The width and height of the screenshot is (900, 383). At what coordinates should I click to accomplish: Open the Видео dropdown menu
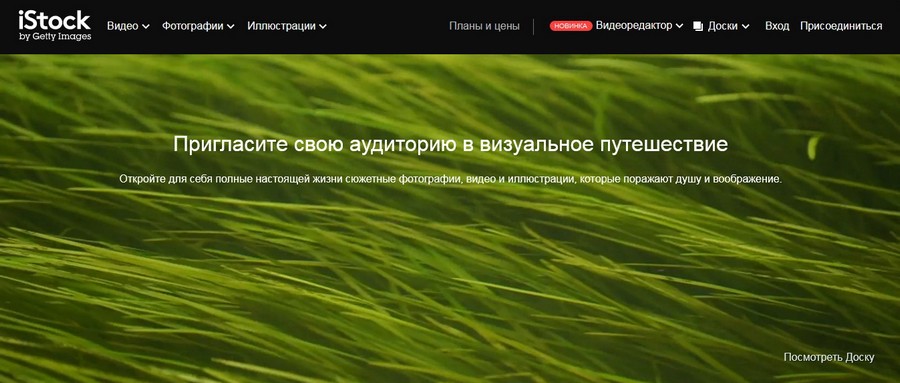coord(129,26)
